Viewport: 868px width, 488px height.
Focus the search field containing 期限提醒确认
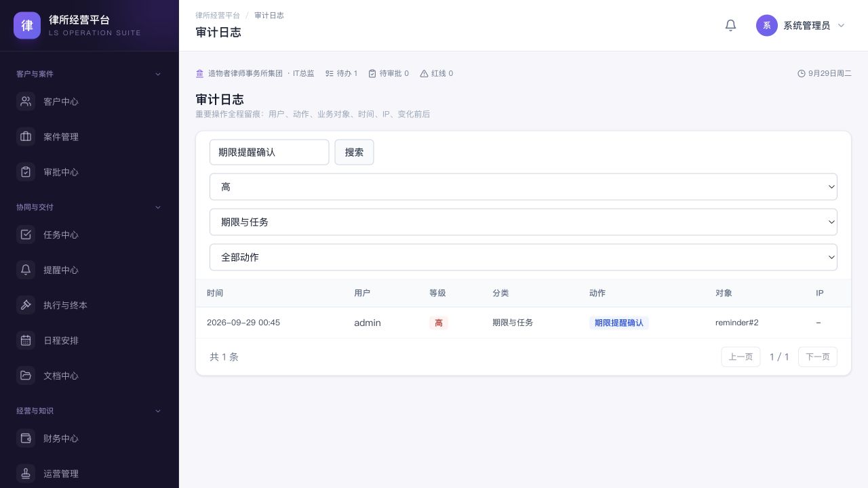269,152
